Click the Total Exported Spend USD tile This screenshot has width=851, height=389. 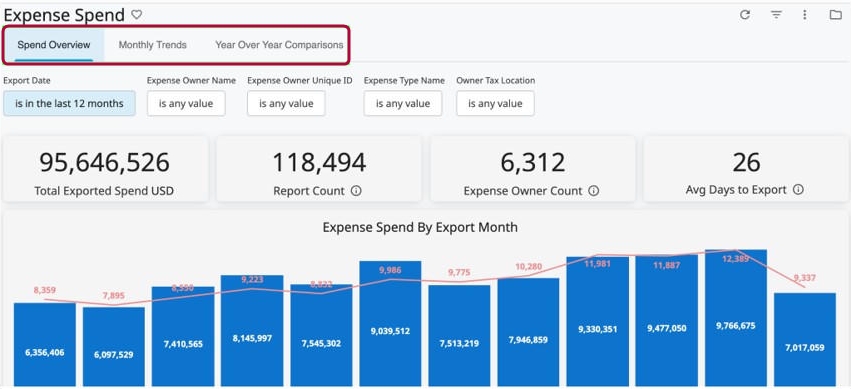click(105, 169)
